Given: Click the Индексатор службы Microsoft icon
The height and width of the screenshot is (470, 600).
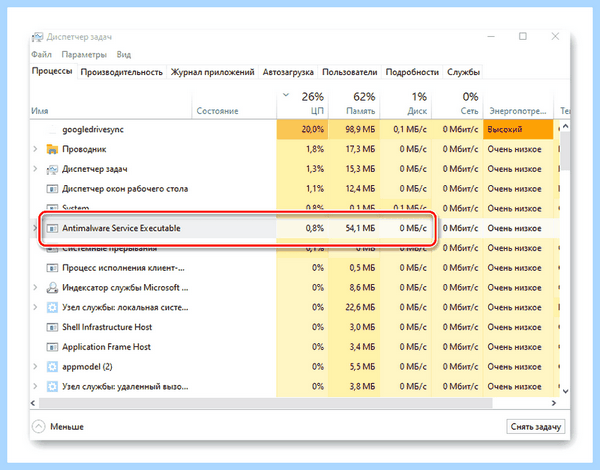Looking at the screenshot, I should click(x=52, y=288).
